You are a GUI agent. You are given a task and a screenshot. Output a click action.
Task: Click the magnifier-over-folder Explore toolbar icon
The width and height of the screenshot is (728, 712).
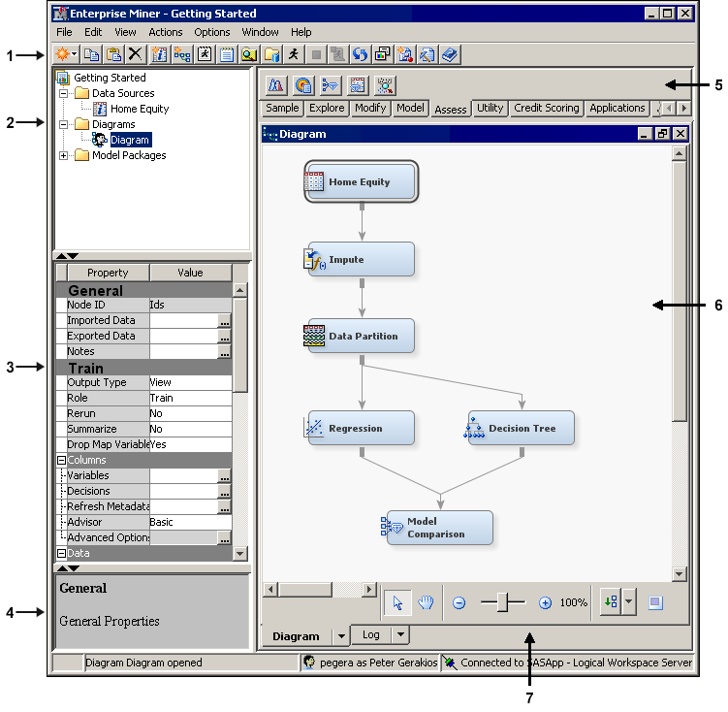(x=249, y=54)
